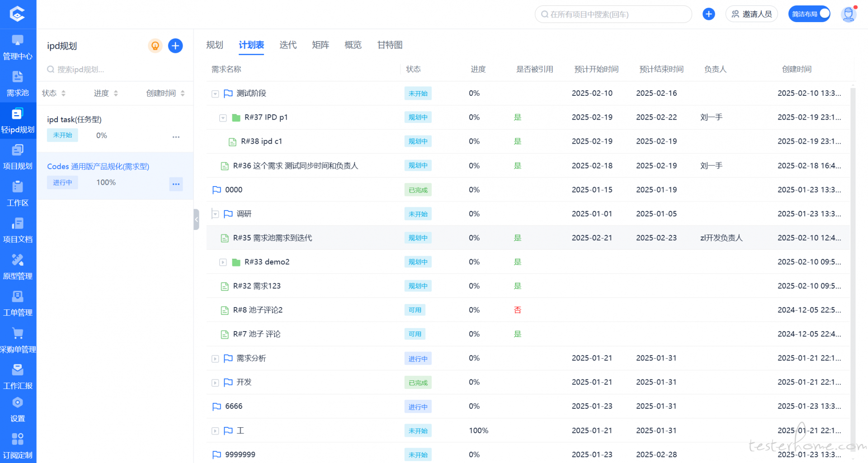This screenshot has width=868, height=463.
Task: Click the global add plus icon near search
Action: (709, 14)
